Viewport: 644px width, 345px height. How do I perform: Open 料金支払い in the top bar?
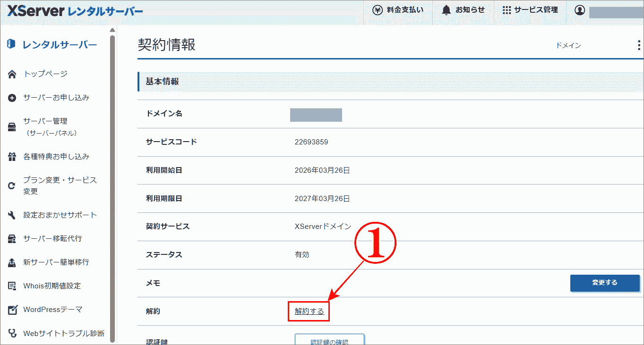[x=398, y=10]
